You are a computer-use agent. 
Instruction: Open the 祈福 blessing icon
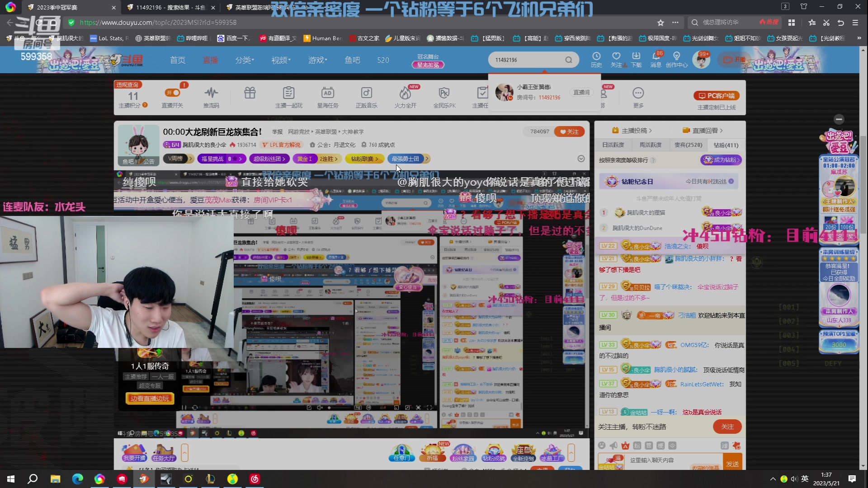[433, 452]
